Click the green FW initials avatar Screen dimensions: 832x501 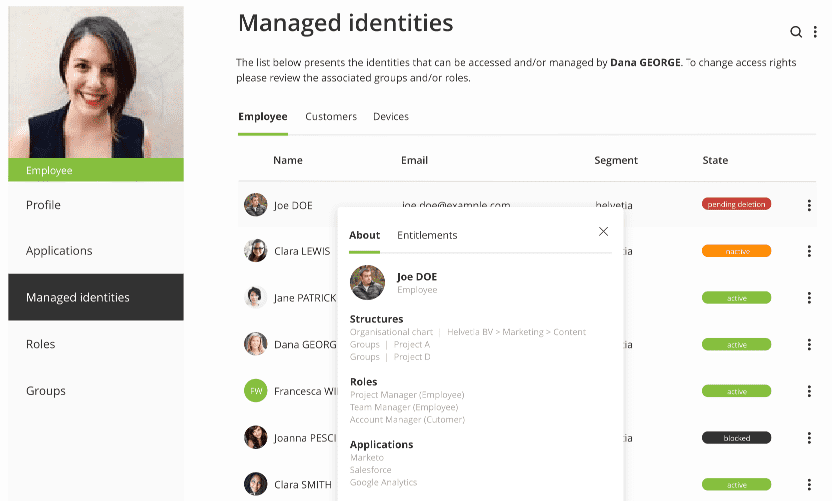256,391
